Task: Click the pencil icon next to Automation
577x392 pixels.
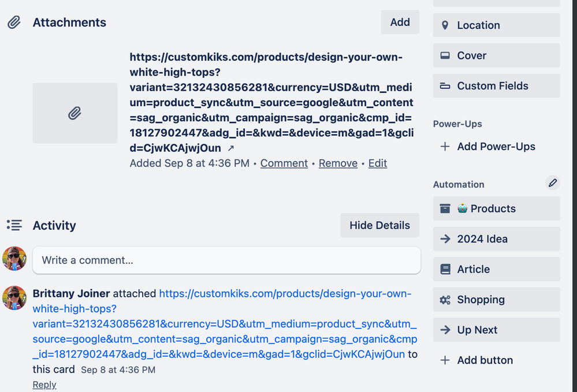Action: pos(553,183)
